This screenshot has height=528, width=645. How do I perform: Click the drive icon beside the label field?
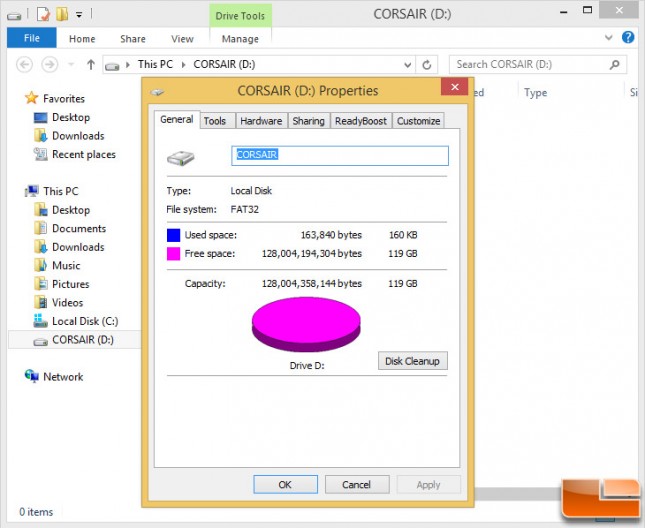[x=181, y=158]
